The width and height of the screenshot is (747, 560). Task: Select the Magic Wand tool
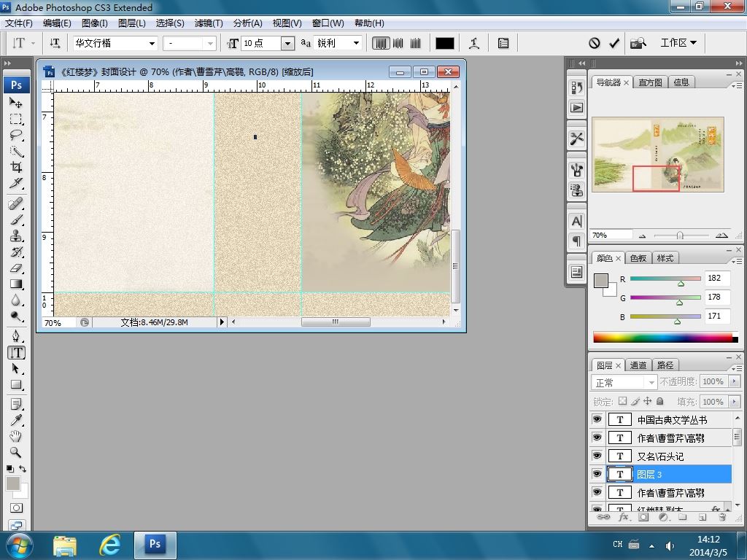coord(16,152)
